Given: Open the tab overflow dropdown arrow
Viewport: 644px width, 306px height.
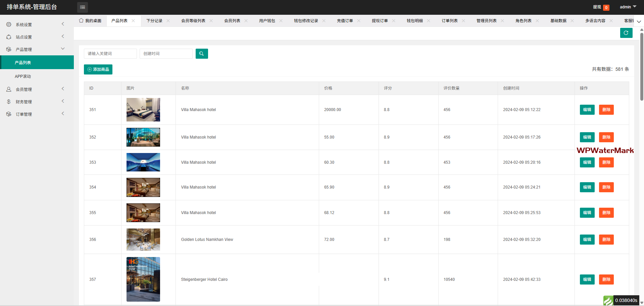Looking at the screenshot, I should [x=639, y=21].
